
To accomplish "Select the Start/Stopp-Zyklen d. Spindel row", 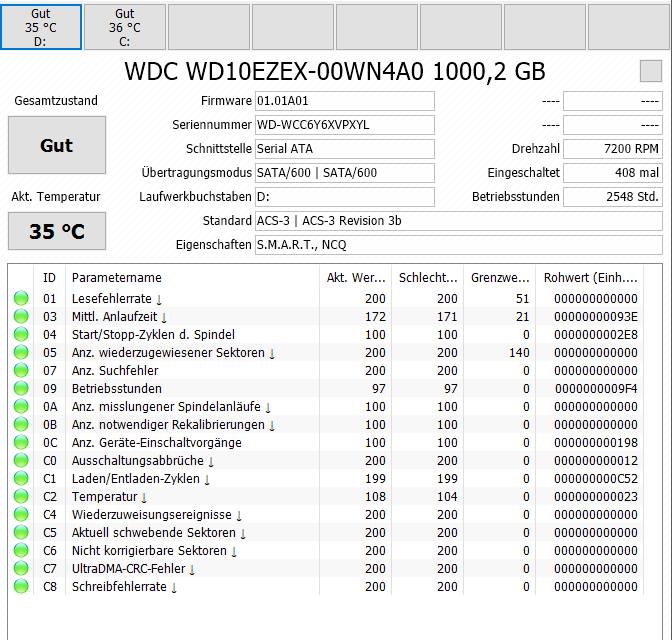I will pyautogui.click(x=326, y=334).
